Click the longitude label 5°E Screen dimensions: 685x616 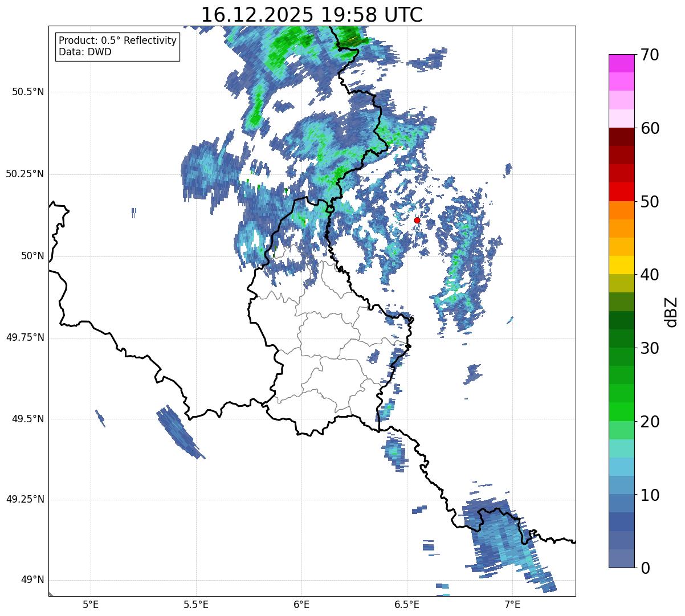point(91,604)
